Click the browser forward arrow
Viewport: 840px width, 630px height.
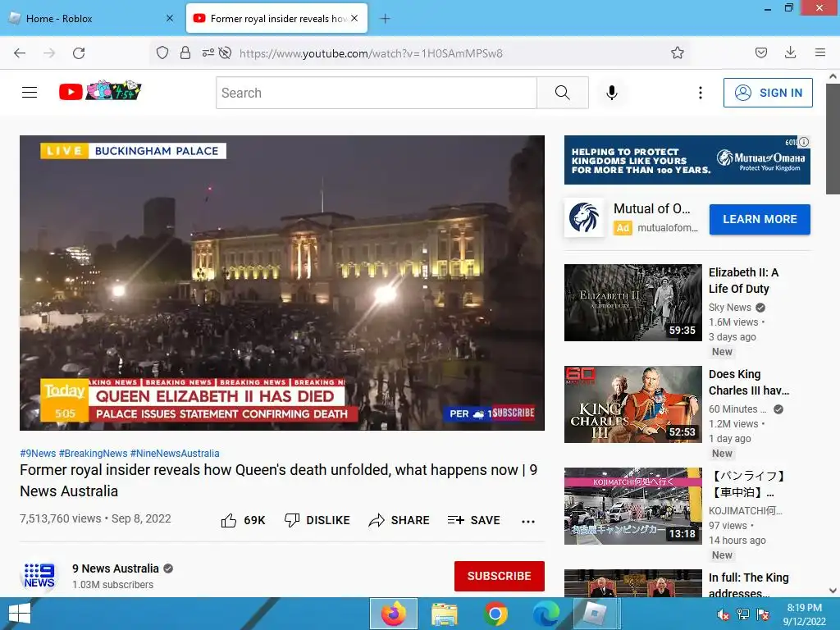tap(49, 53)
